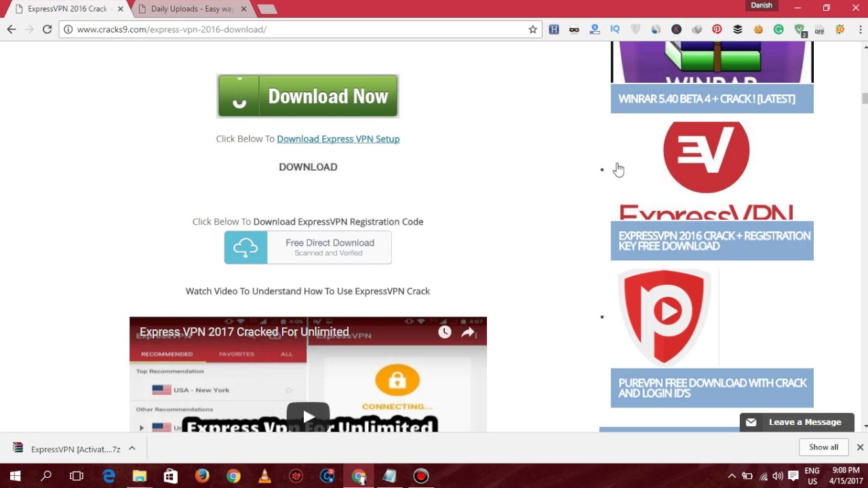Click the green Download Now button
Screen dimensions: 868x488
pos(308,96)
